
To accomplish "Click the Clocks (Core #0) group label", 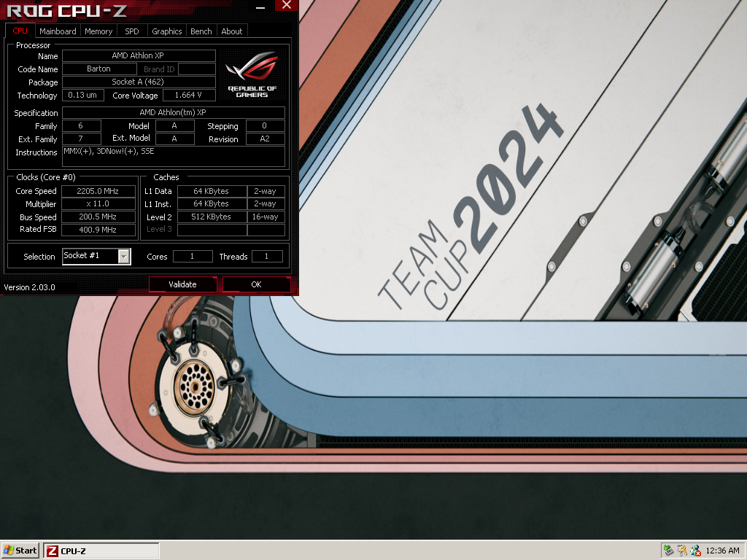I will click(x=46, y=177).
